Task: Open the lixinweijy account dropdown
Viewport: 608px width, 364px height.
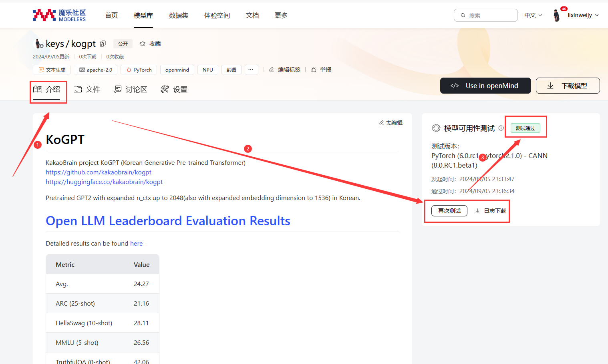Action: coord(583,15)
